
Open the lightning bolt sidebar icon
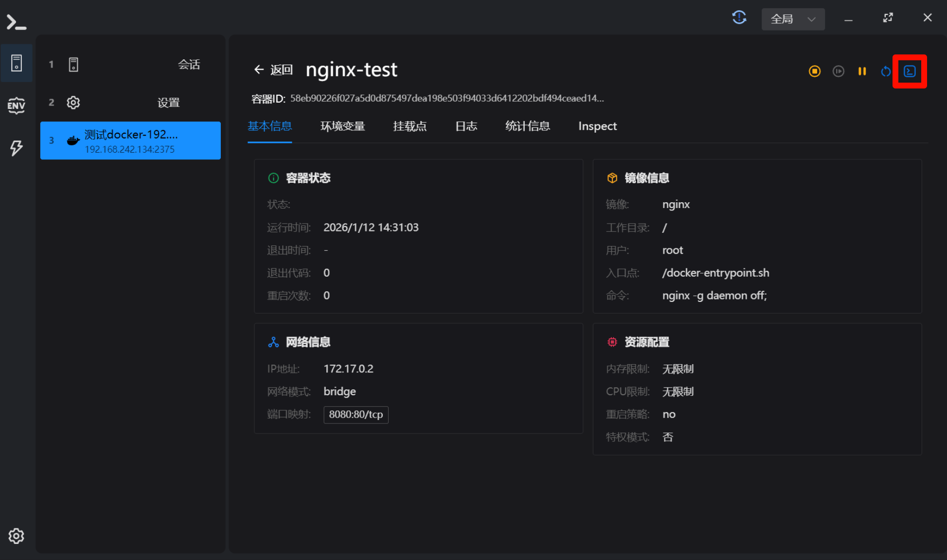click(16, 148)
